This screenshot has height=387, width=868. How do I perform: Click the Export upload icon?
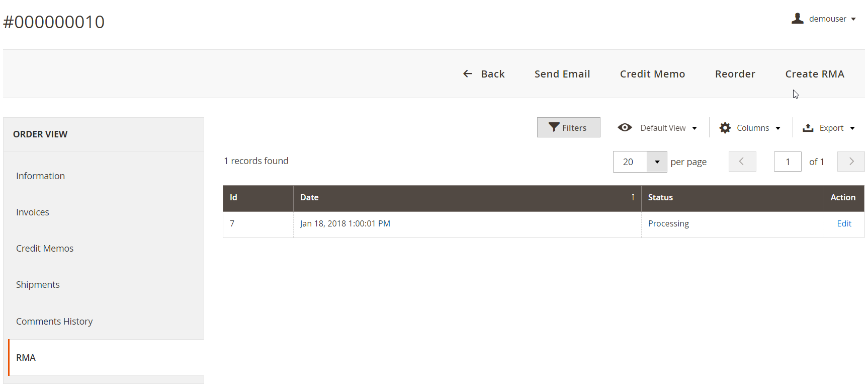click(x=808, y=128)
